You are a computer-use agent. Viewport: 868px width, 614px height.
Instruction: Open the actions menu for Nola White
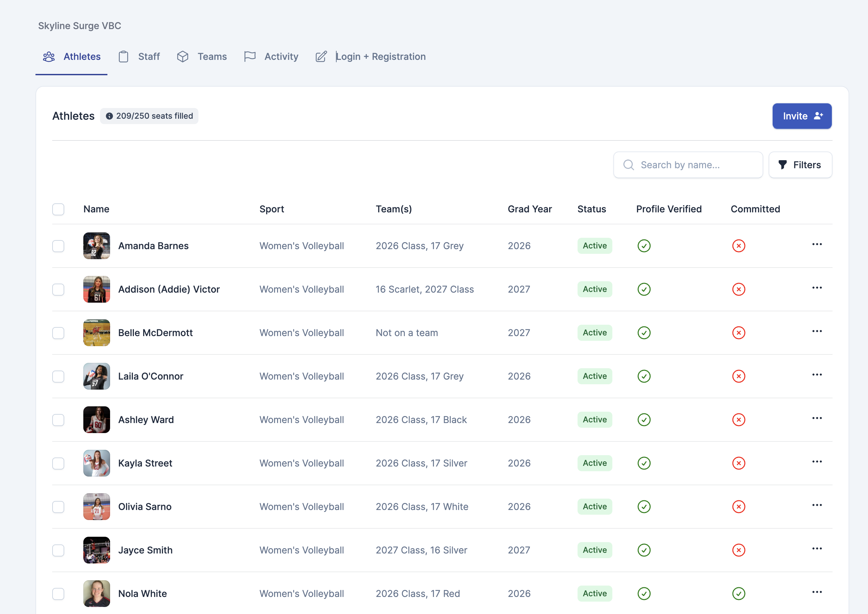(x=817, y=592)
